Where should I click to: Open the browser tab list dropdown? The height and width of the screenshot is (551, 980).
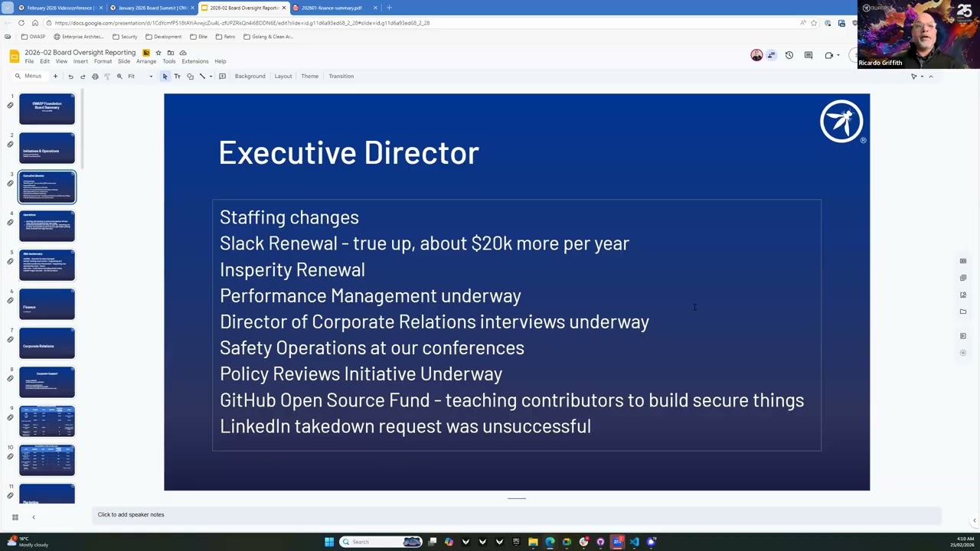point(8,8)
